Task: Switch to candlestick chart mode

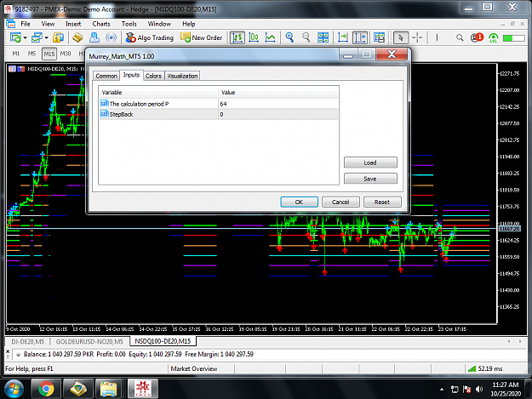Action: pyautogui.click(x=254, y=37)
